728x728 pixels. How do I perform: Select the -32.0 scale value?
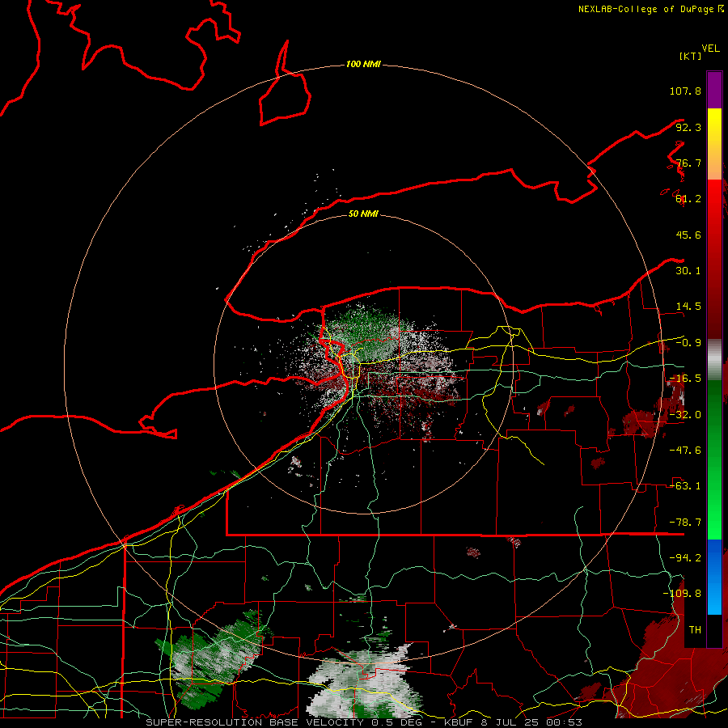(x=685, y=415)
